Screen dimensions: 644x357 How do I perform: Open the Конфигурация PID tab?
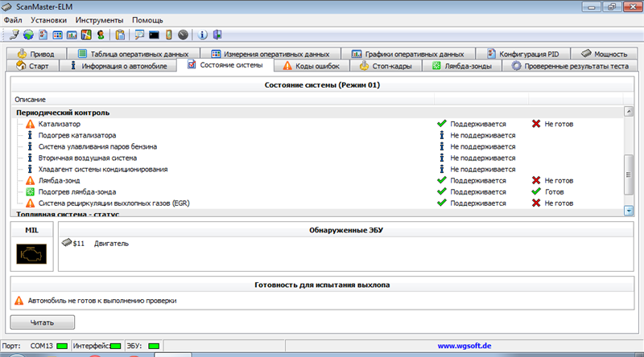tap(524, 53)
